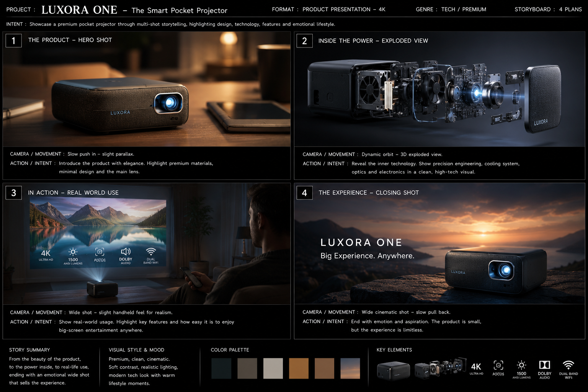Select the Dolby Audio logo in Key Elements
This screenshot has width=588, height=392.
[x=544, y=369]
